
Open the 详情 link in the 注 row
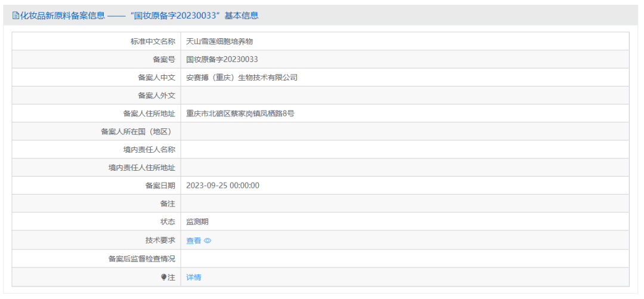coord(194,277)
